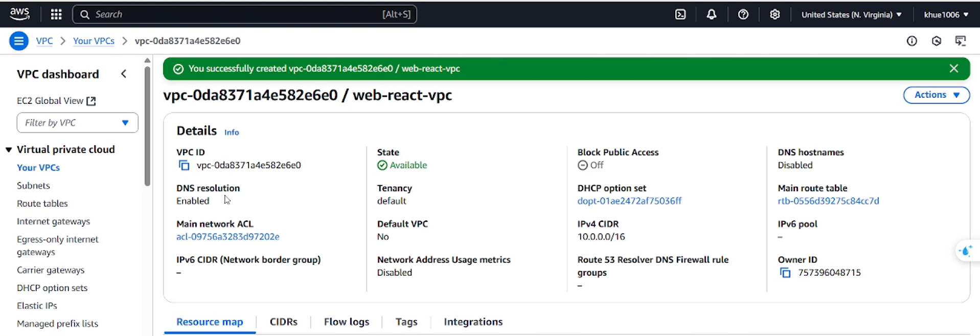
Task: Open the AWS home logo
Action: [19, 14]
